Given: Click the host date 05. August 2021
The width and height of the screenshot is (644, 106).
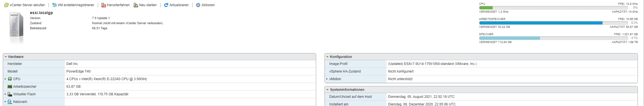Looking at the screenshot, I should point(421,97).
